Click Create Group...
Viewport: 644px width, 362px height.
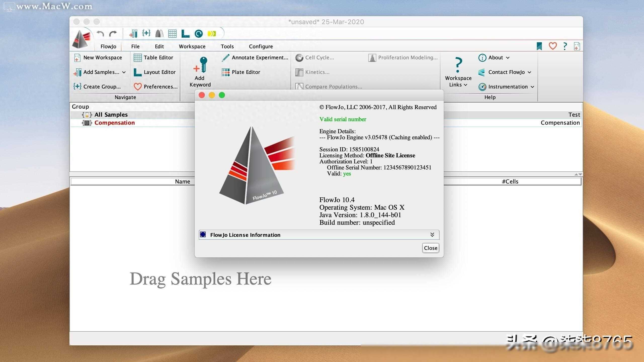click(97, 87)
